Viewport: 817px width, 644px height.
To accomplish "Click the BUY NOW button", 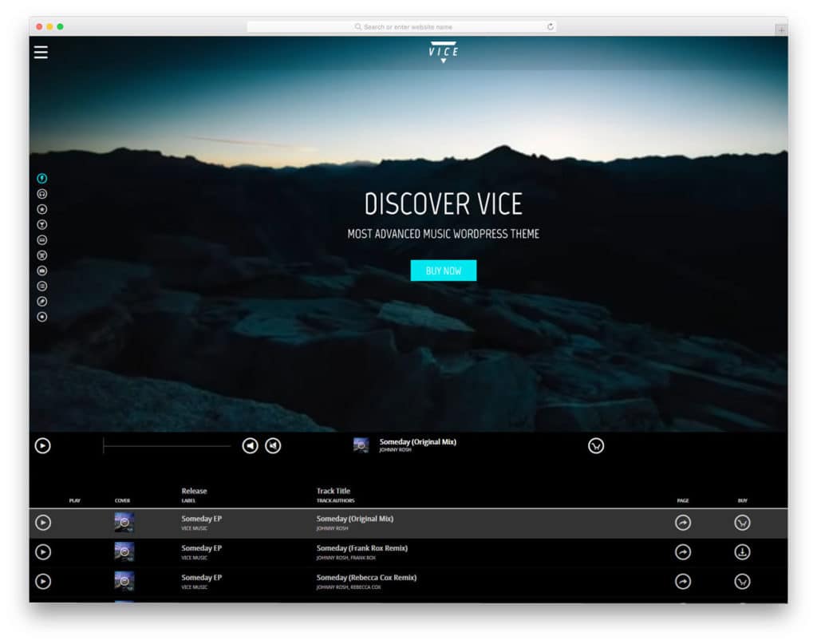I will pyautogui.click(x=443, y=271).
